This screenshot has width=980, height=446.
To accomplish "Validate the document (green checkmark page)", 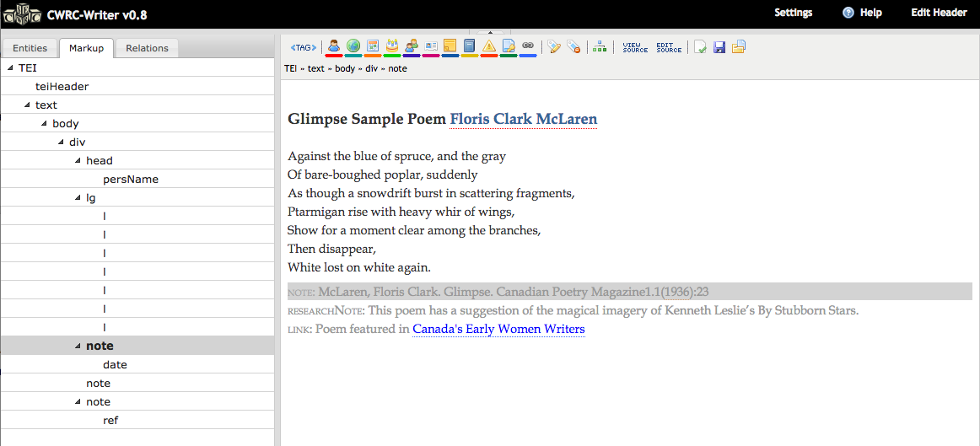I will (x=701, y=47).
